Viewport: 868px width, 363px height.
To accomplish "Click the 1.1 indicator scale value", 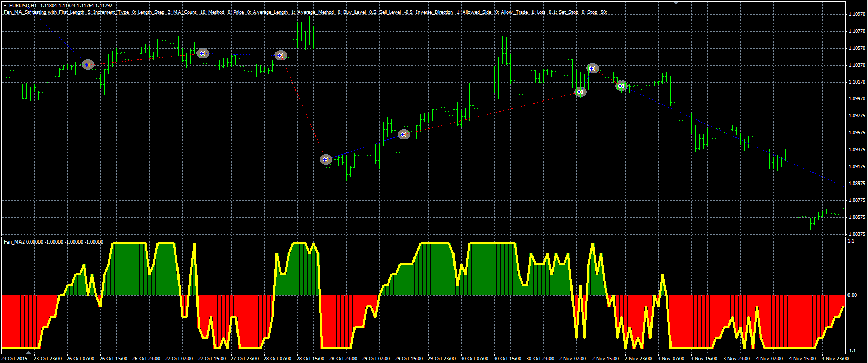I will pyautogui.click(x=851, y=241).
